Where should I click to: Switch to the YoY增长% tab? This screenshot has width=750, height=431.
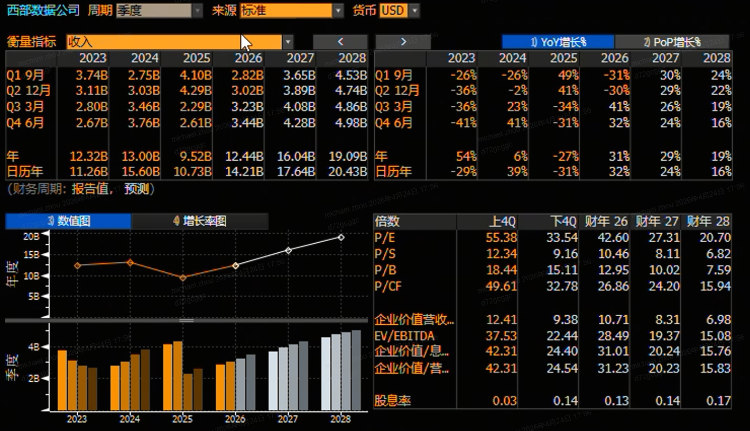pos(557,42)
